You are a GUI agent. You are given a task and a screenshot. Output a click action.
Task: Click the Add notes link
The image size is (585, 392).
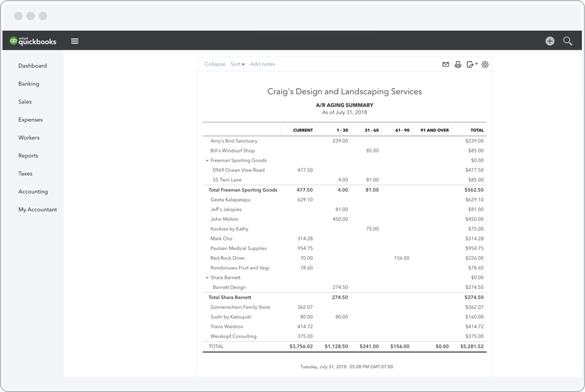pos(262,64)
